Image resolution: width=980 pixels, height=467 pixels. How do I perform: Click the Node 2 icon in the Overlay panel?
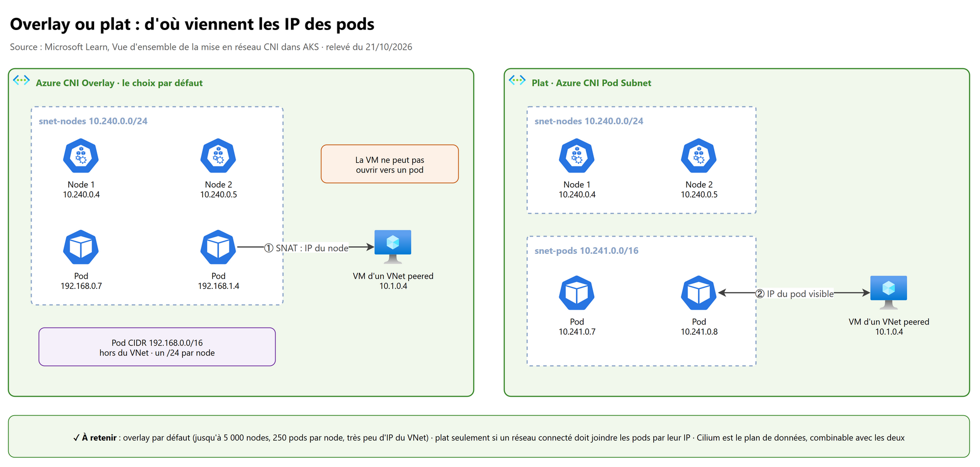click(x=218, y=156)
